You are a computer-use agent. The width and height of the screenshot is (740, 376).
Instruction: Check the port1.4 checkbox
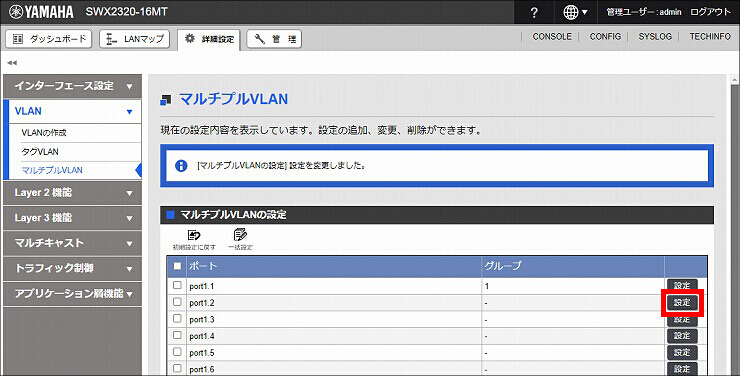177,335
